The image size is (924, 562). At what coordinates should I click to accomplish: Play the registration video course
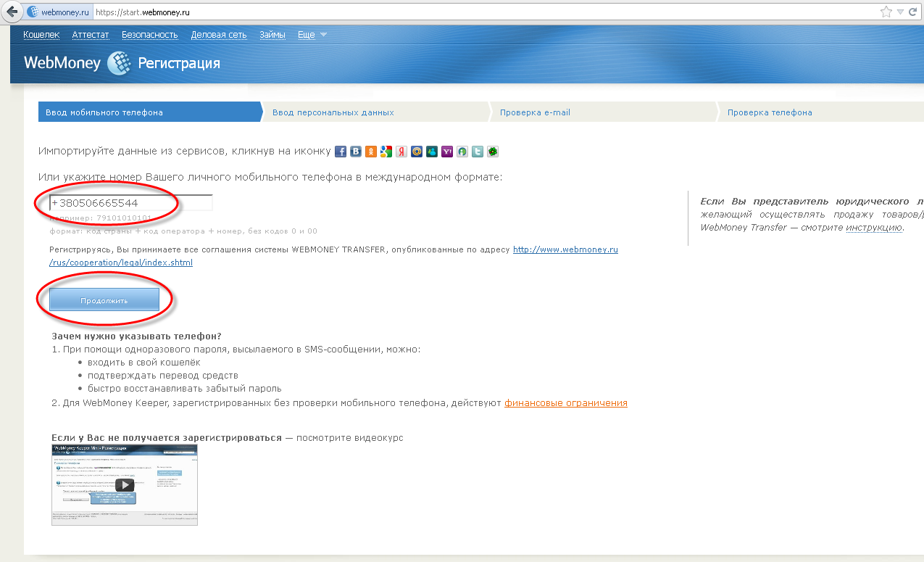(125, 484)
